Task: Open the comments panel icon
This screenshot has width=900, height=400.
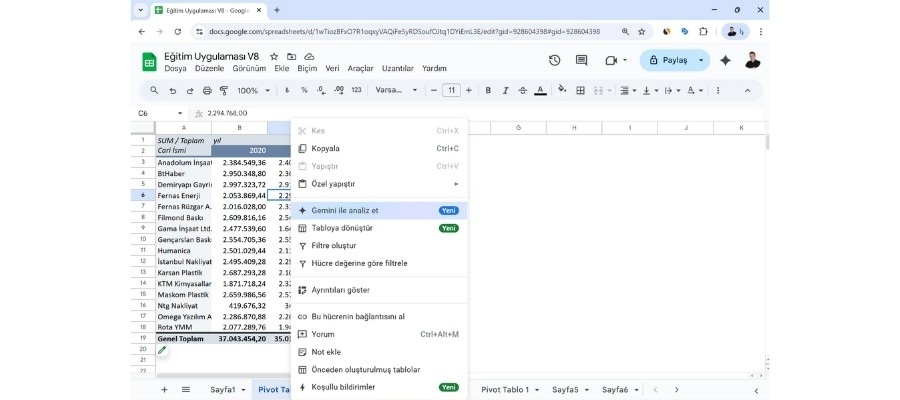Action: (x=581, y=61)
